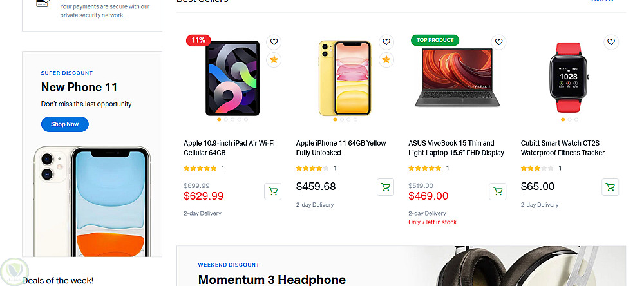This screenshot has height=286, width=644.
Task: Select last image dot under Cubitt watch
Action: coord(576,120)
